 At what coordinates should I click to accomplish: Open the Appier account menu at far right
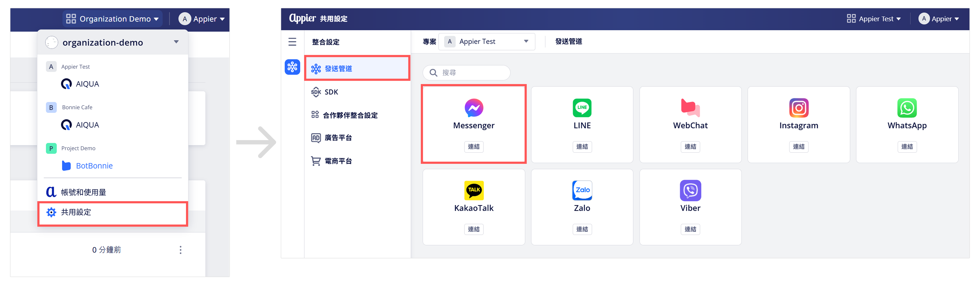tap(939, 19)
